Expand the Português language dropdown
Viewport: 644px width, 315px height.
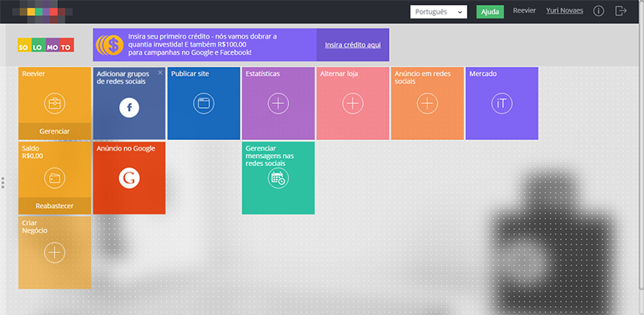(x=439, y=12)
